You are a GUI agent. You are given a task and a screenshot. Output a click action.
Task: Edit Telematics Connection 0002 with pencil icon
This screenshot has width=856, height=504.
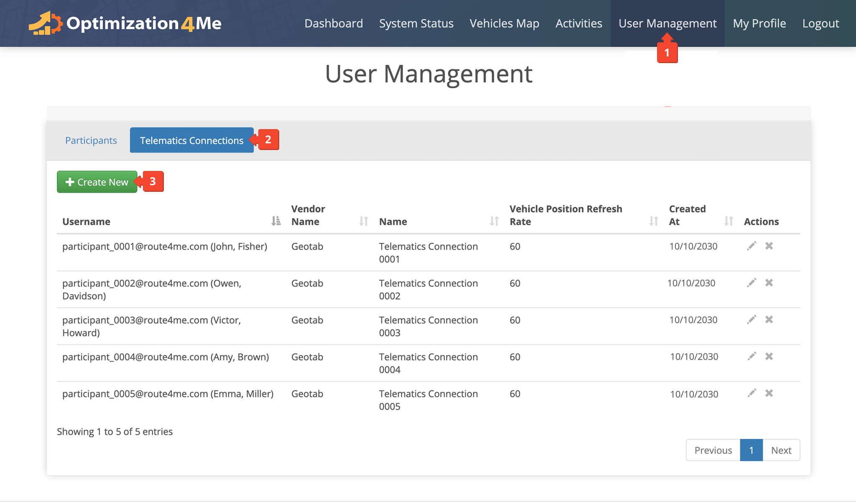pos(752,283)
